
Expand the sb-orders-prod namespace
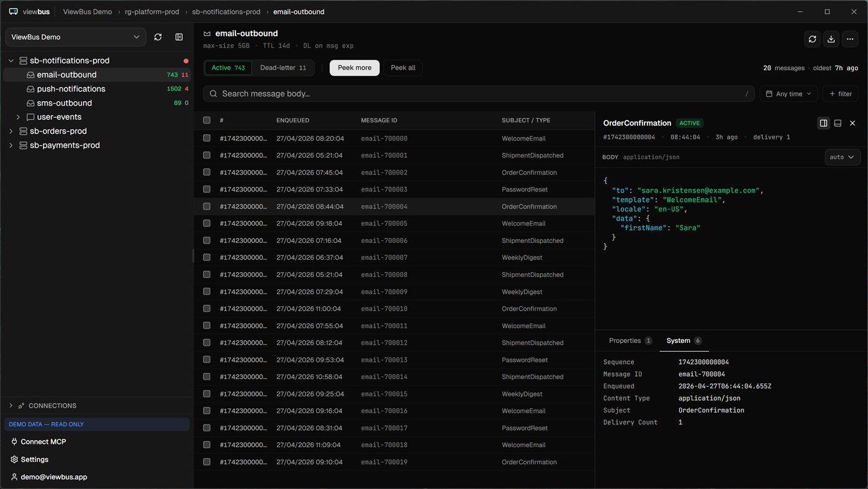11,131
